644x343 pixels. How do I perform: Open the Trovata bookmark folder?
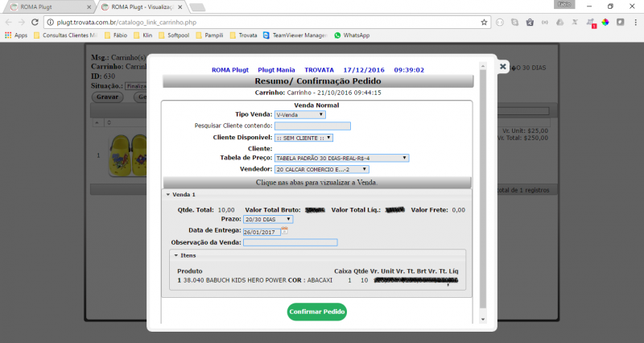point(244,35)
